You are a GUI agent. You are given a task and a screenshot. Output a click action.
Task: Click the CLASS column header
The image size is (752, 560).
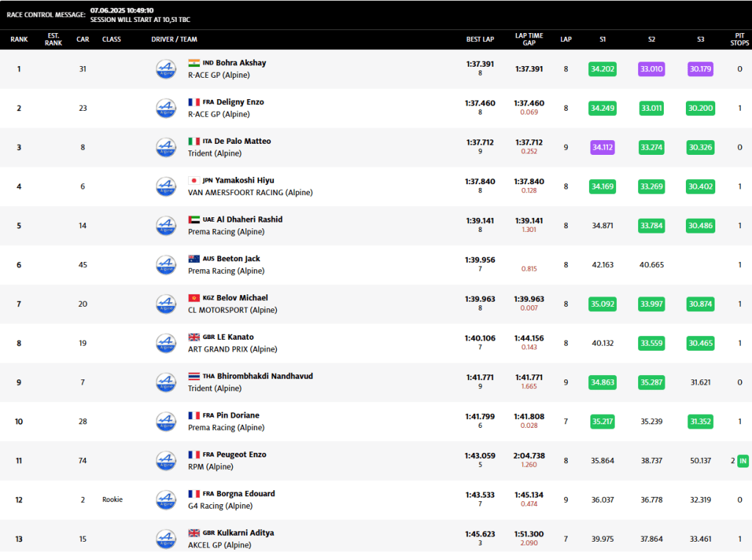112,40
